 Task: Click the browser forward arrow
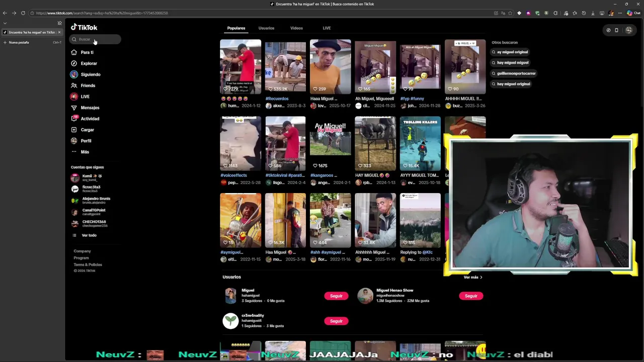[14, 13]
